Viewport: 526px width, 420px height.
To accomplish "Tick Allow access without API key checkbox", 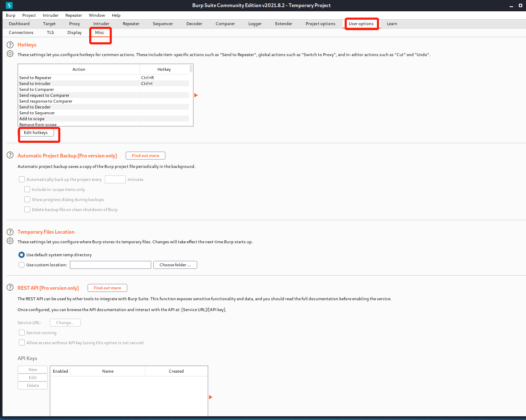I will (22, 343).
